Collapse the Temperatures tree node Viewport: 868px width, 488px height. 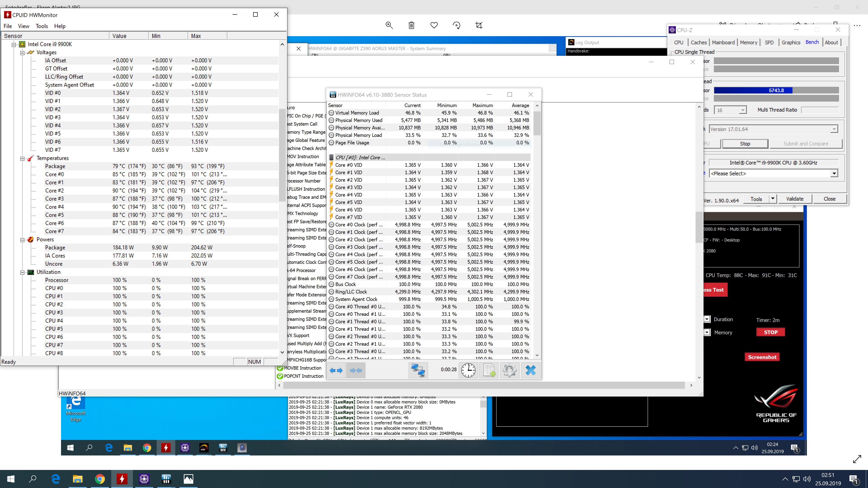[22, 158]
